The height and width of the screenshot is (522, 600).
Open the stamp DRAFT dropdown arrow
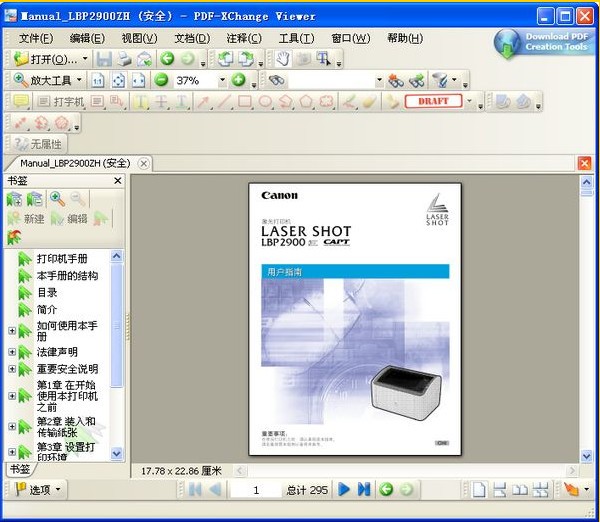tap(469, 101)
